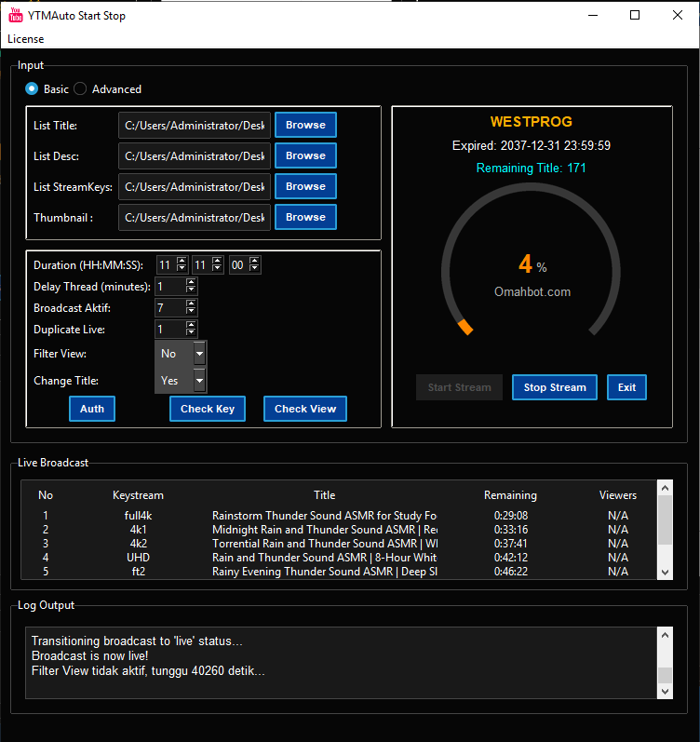Viewport: 700px width, 742px height.
Task: Click the Remaining column header
Action: tap(511, 495)
